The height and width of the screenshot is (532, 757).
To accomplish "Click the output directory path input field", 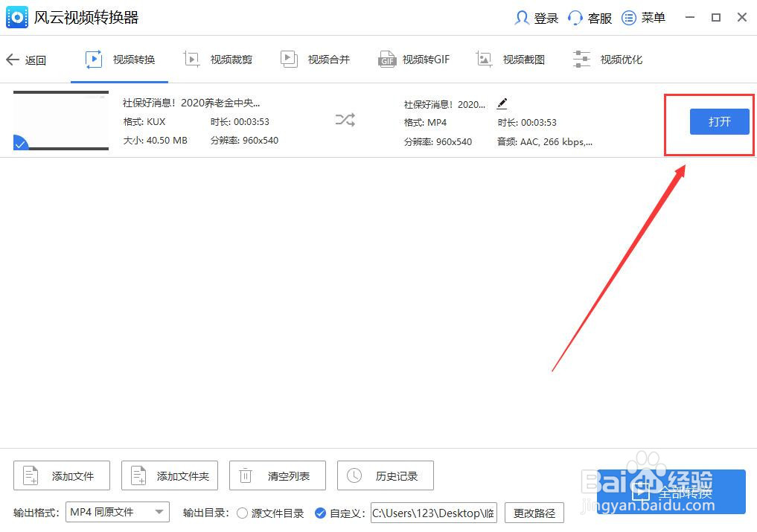I will (432, 513).
